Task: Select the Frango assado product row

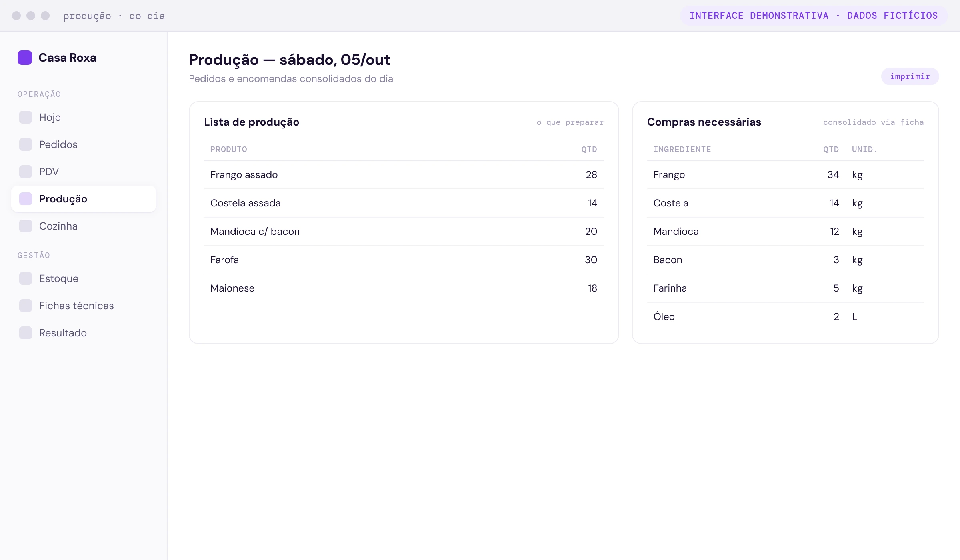Action: click(x=404, y=175)
